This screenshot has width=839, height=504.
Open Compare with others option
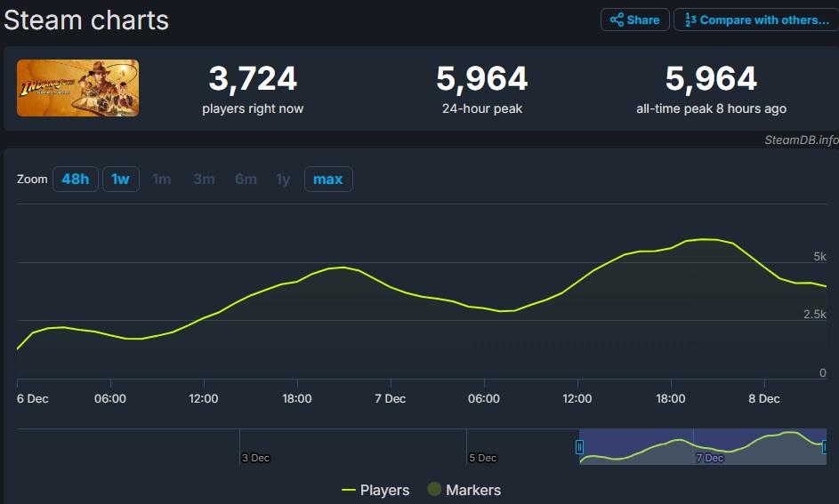tap(755, 20)
